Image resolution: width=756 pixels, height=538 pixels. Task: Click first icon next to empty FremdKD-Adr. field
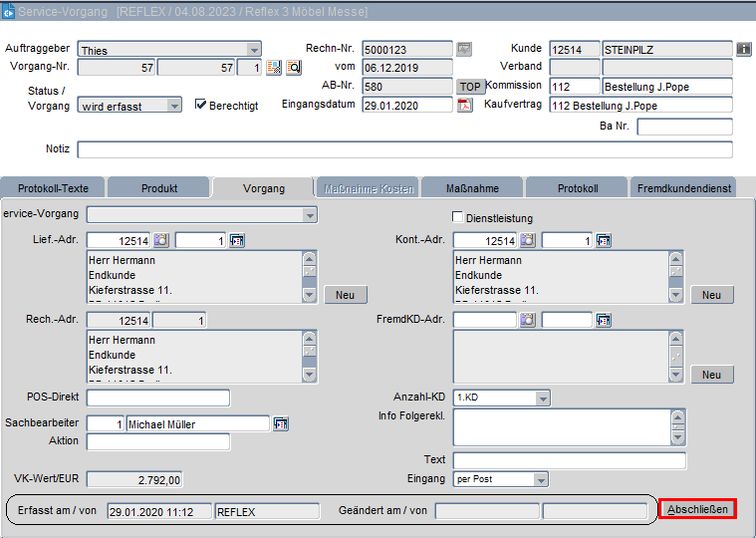pyautogui.click(x=528, y=320)
